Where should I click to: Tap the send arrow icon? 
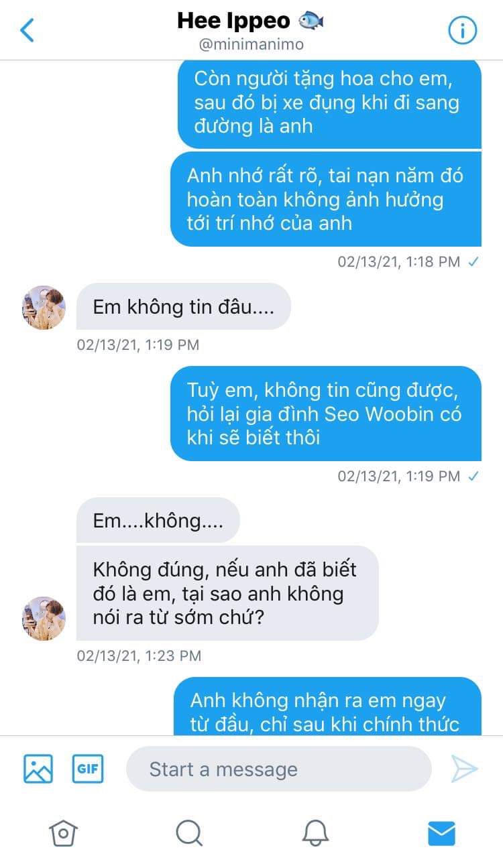(464, 769)
